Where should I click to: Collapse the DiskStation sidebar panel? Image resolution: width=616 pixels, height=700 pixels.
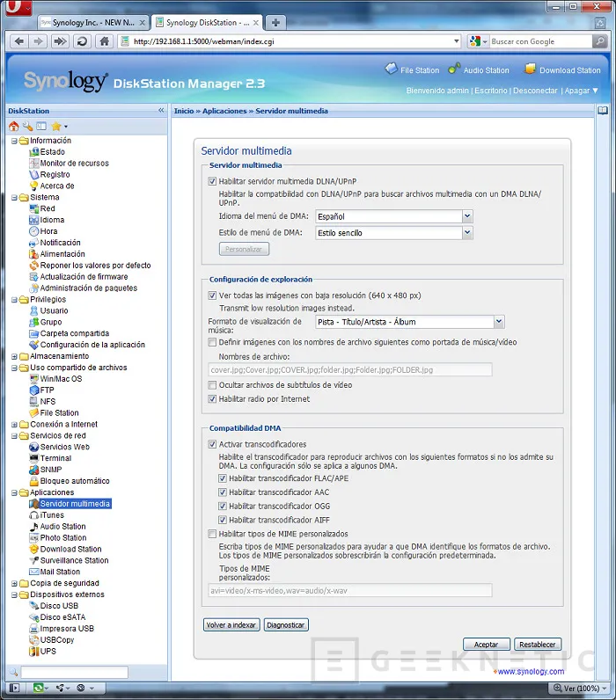click(161, 110)
